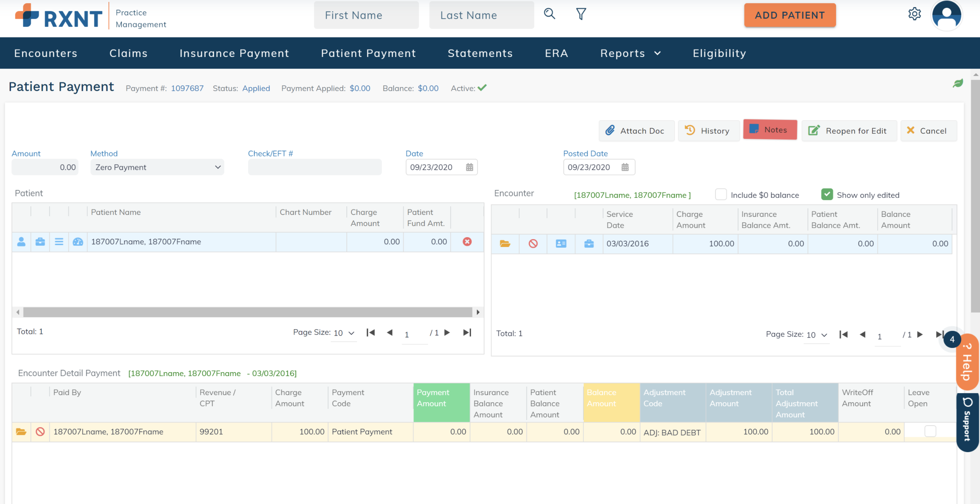Viewport: 980px width, 504px height.
Task: Focus the Last Name search field
Action: [481, 15]
